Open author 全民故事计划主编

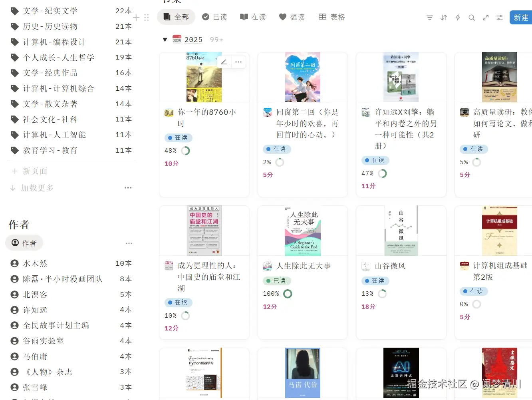click(71, 325)
